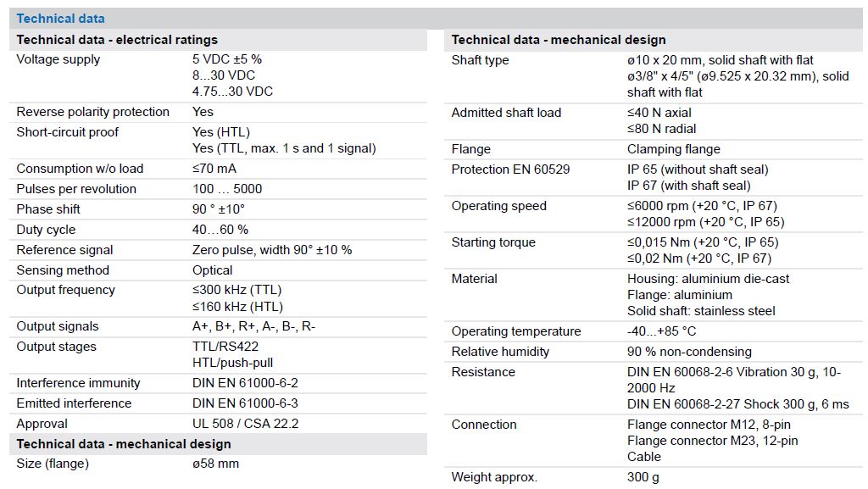Click the "100 … 5000" pulses value
Image resolution: width=868 pixels, height=489 pixels.
(x=227, y=189)
